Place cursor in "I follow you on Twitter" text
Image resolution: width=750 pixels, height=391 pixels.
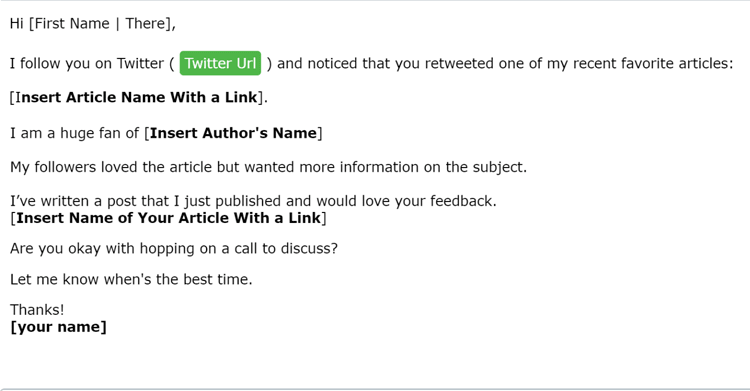coord(87,64)
